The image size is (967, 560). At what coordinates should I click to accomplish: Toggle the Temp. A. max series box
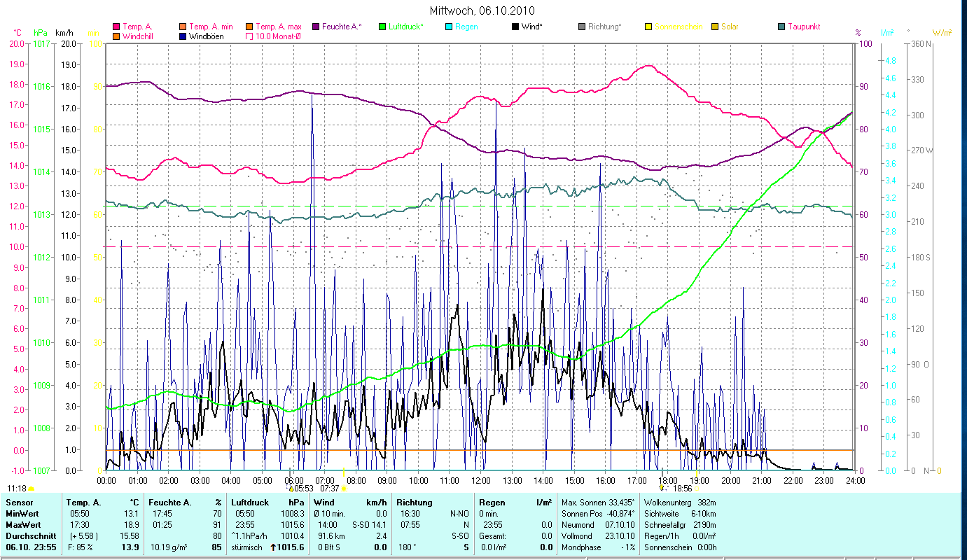coord(249,27)
